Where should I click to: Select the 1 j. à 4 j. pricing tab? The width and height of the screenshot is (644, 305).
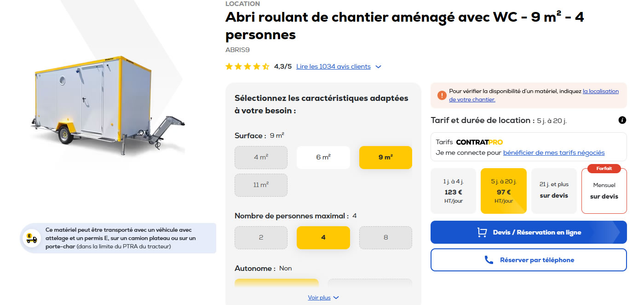pyautogui.click(x=453, y=191)
